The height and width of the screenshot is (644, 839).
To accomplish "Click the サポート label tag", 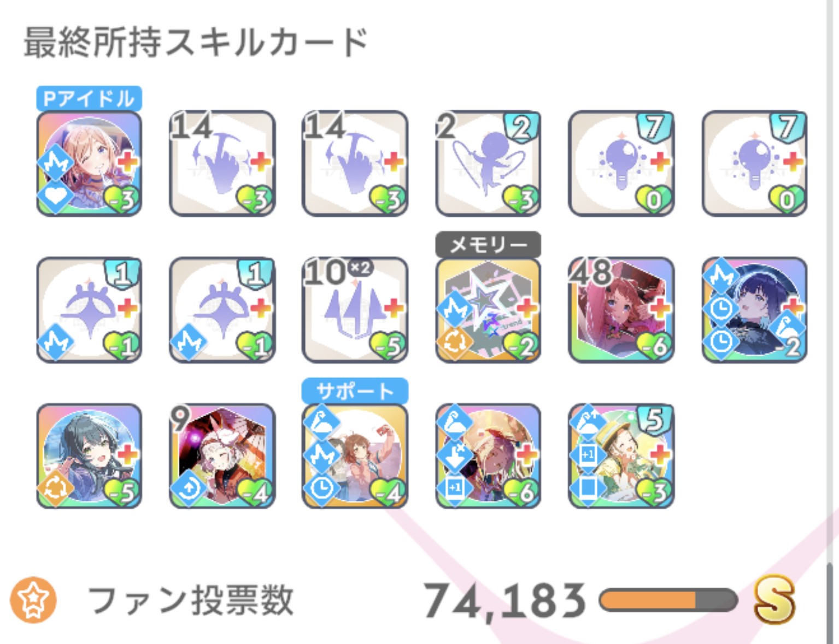I will click(x=355, y=391).
